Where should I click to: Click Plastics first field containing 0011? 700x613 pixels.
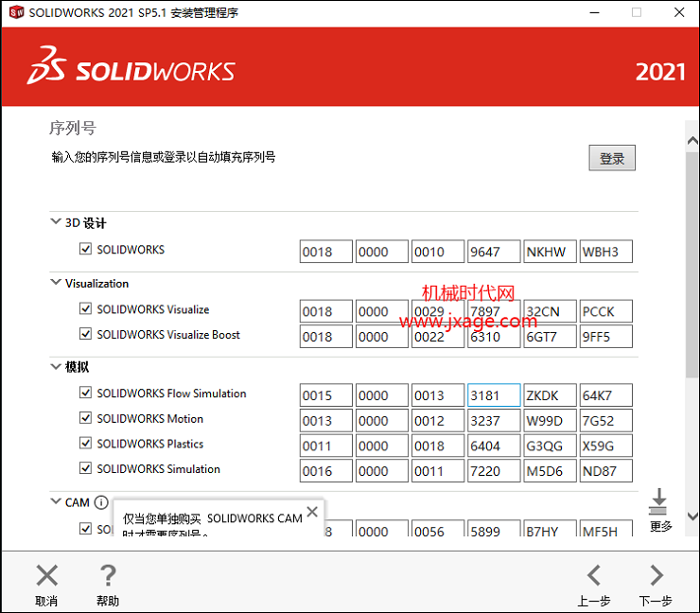click(326, 446)
